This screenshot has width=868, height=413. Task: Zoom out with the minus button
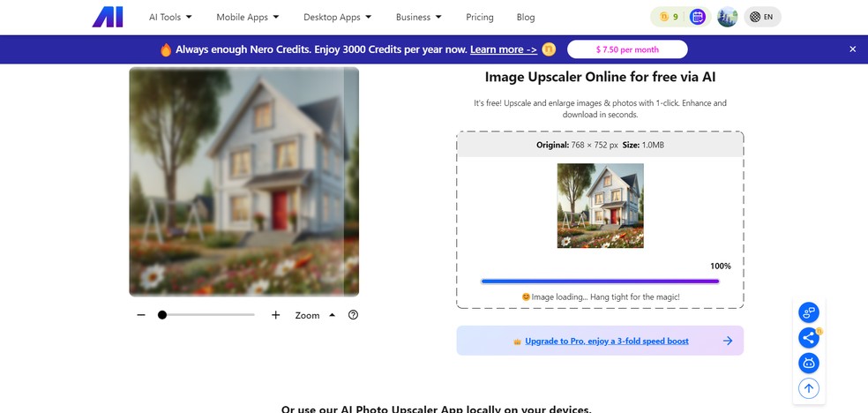(x=141, y=315)
